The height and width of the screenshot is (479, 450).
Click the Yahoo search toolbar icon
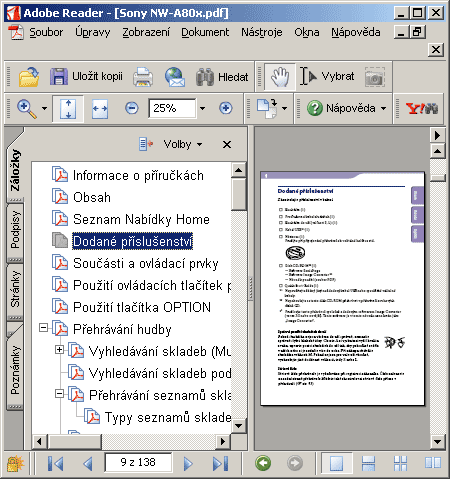click(x=422, y=108)
